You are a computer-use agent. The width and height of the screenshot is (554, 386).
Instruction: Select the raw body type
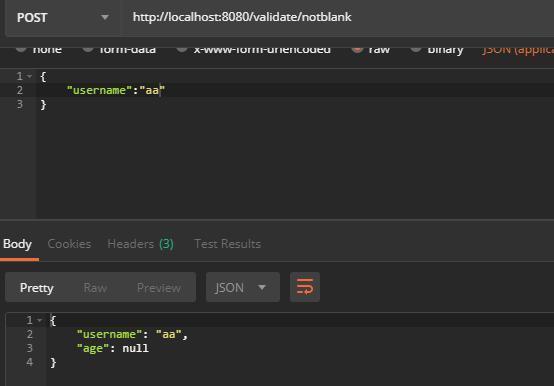pyautogui.click(x=371, y=49)
